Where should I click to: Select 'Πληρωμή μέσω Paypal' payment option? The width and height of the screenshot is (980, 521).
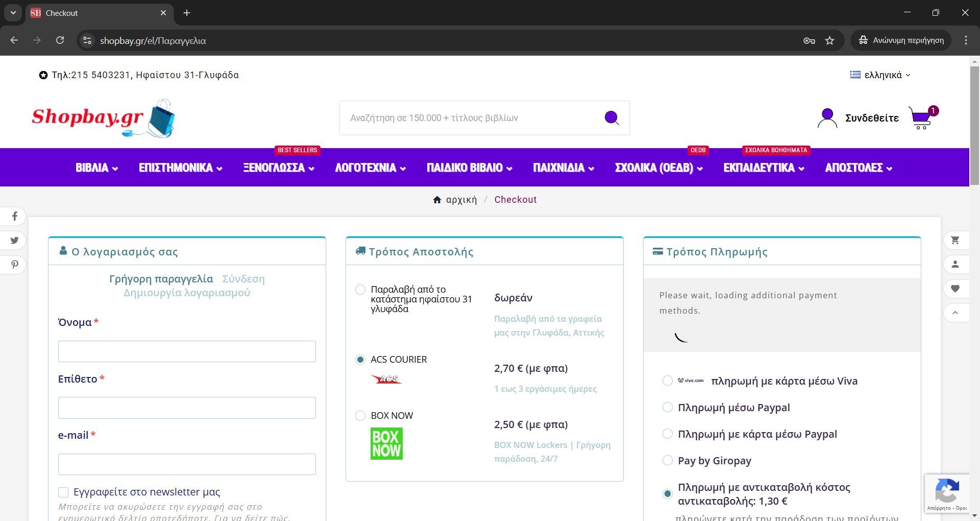click(x=667, y=407)
